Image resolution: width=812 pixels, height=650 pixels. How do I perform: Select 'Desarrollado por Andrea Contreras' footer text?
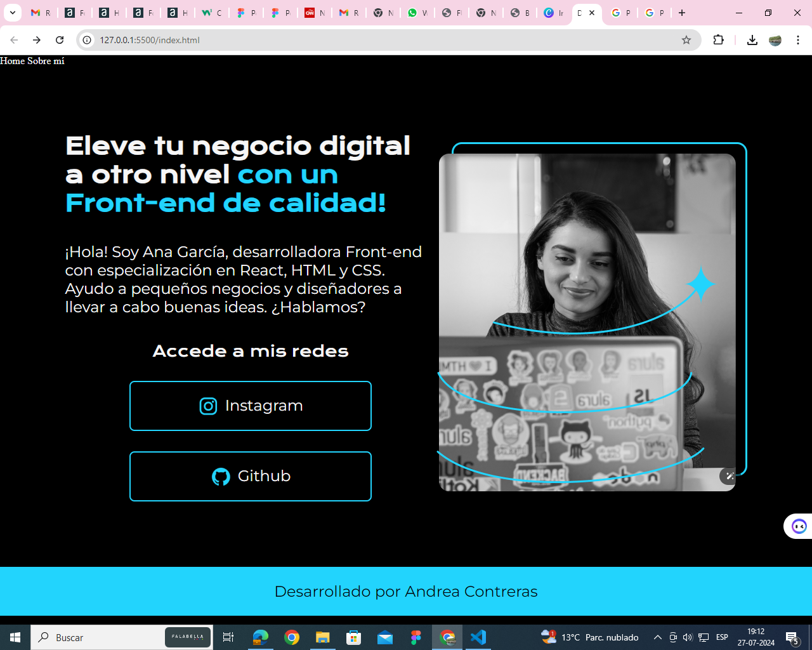406,592
